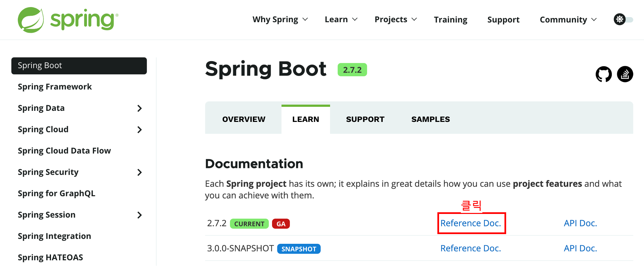This screenshot has height=266, width=644.
Task: Select Spring HATEOAS project
Action: coord(50,257)
